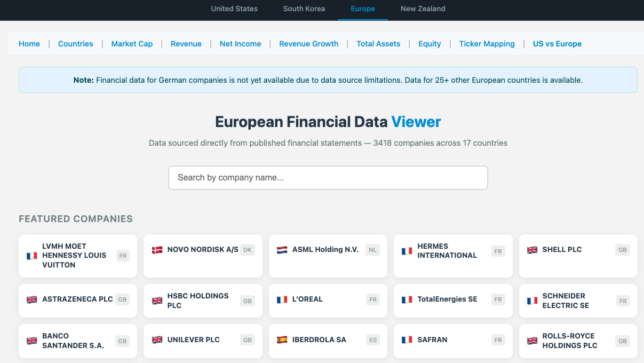644x363 pixels.
Task: Open the ASML Holding N.V. card
Action: click(x=328, y=256)
